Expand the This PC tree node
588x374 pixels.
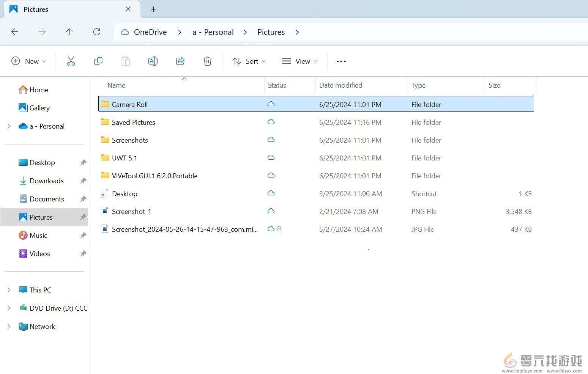point(9,290)
